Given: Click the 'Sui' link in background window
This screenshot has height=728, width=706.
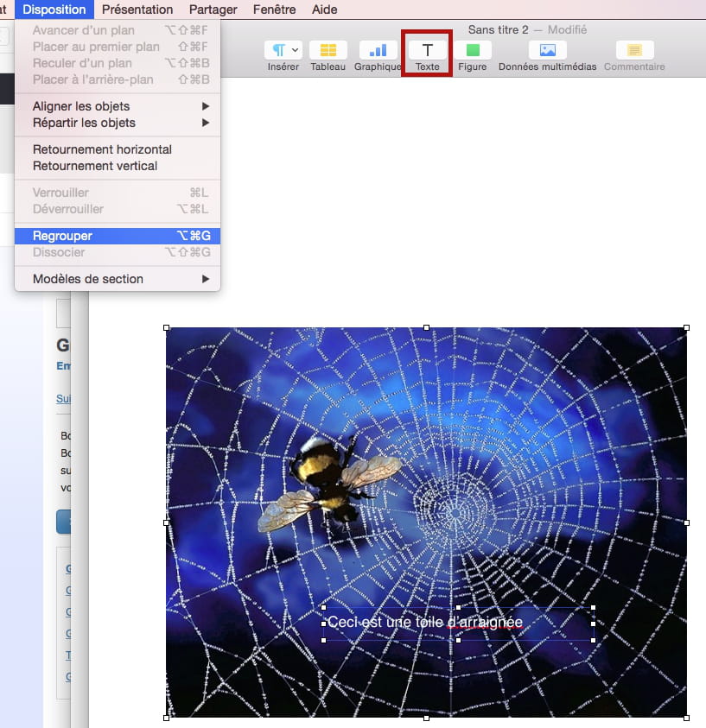Looking at the screenshot, I should [x=63, y=399].
